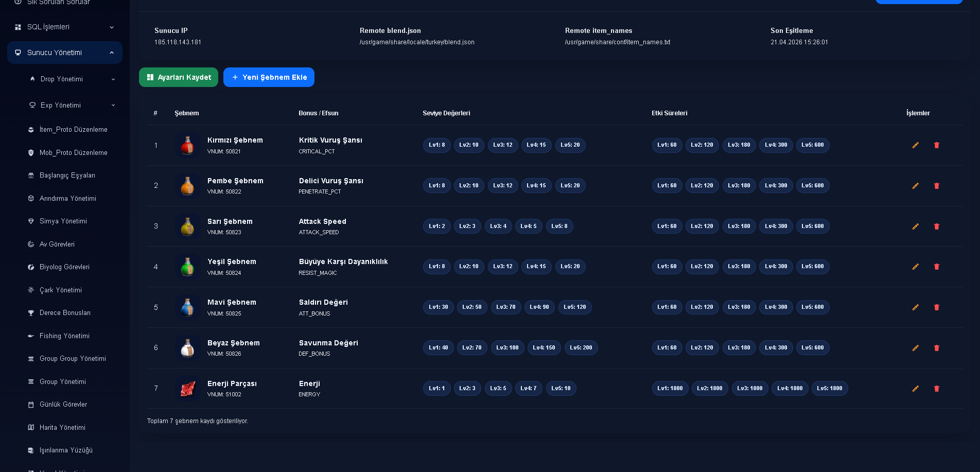980x472 pixels.
Task: Click Lv3: 100 value of Beyaz Şebnem
Action: click(x=507, y=348)
